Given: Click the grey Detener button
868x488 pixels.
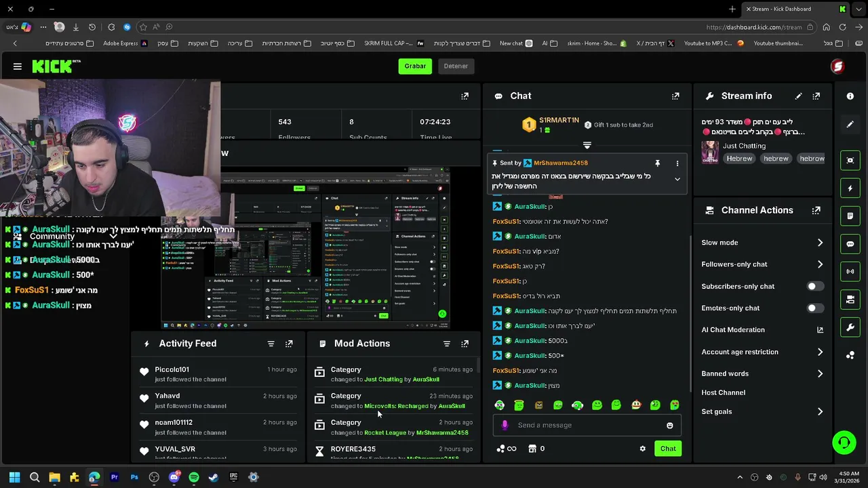Looking at the screenshot, I should (456, 66).
